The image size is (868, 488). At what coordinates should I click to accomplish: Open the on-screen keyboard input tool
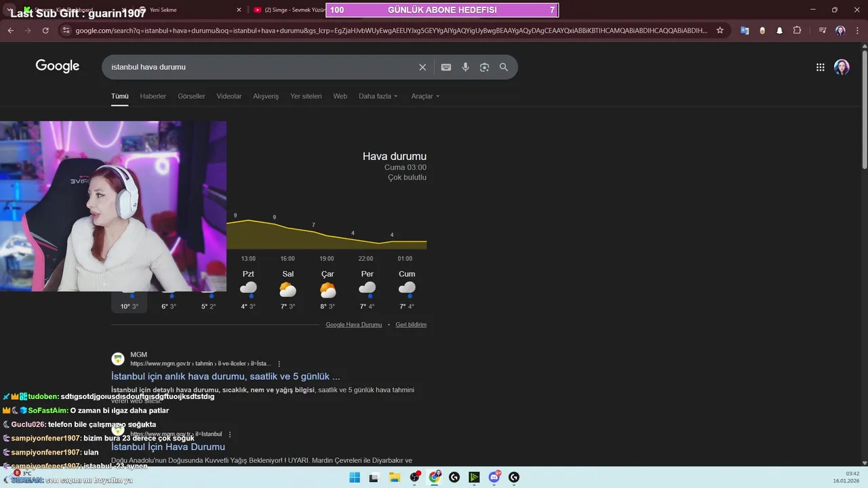(446, 67)
